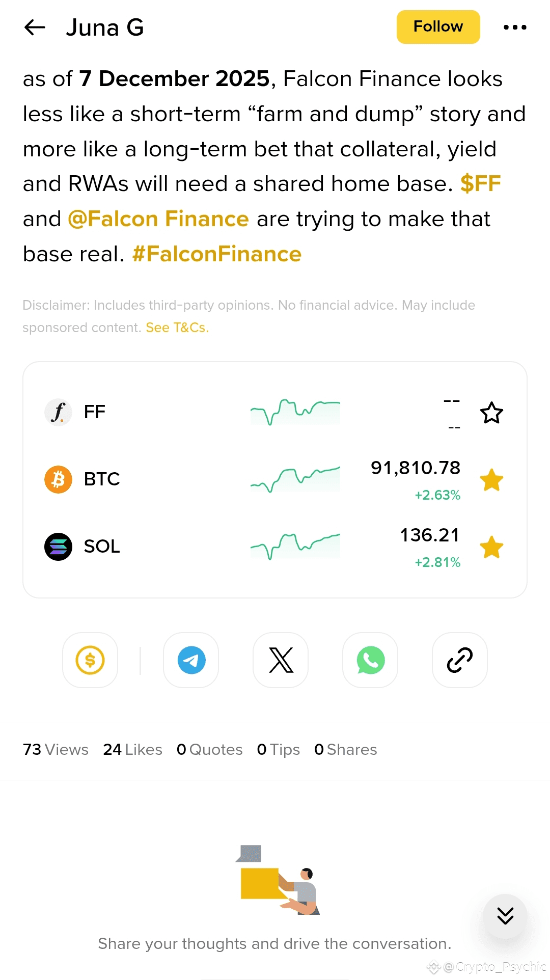Viewport: 550px width, 980px height.
Task: Follow Juna G
Action: point(438,27)
